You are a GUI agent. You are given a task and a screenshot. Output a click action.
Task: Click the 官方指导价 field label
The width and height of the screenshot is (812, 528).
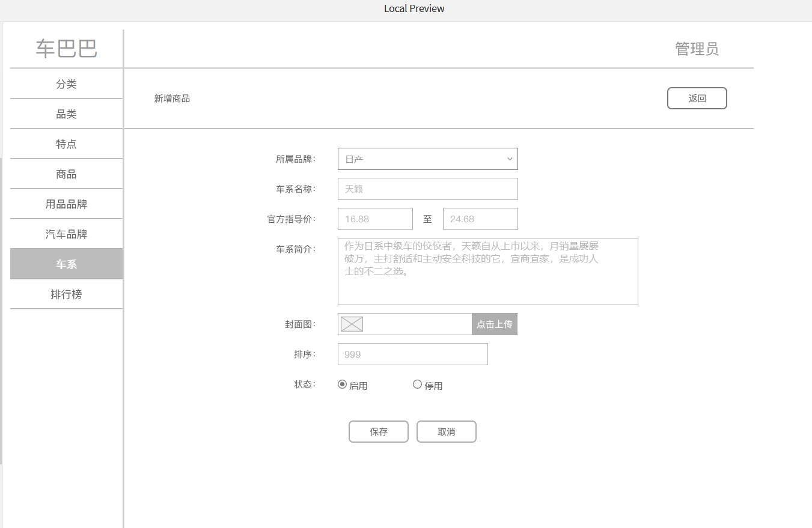(292, 219)
